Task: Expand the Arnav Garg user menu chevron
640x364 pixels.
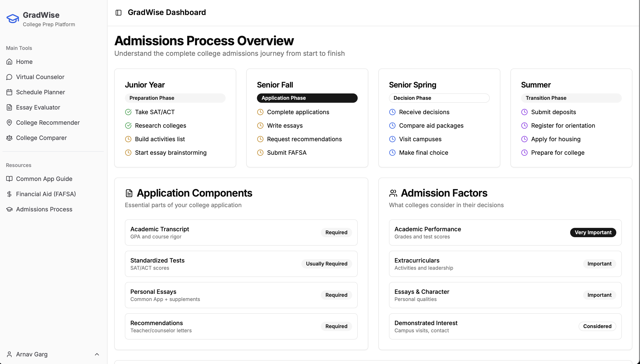Action: pos(97,354)
